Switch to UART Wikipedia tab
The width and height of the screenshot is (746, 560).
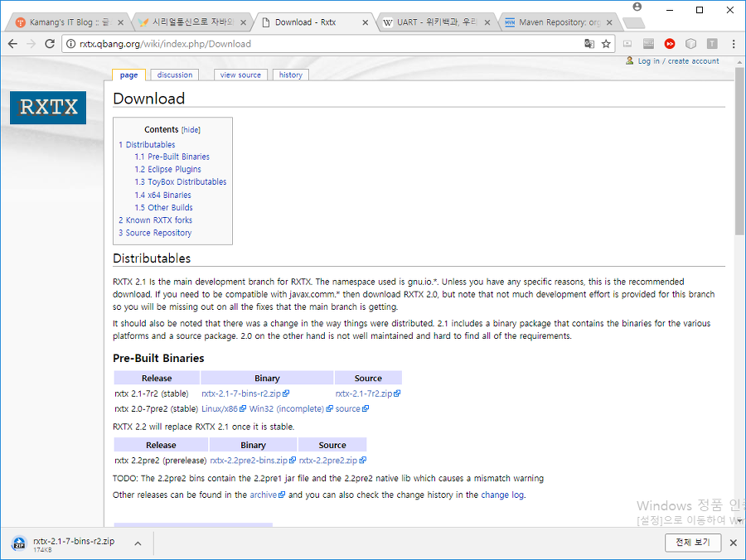click(x=436, y=22)
